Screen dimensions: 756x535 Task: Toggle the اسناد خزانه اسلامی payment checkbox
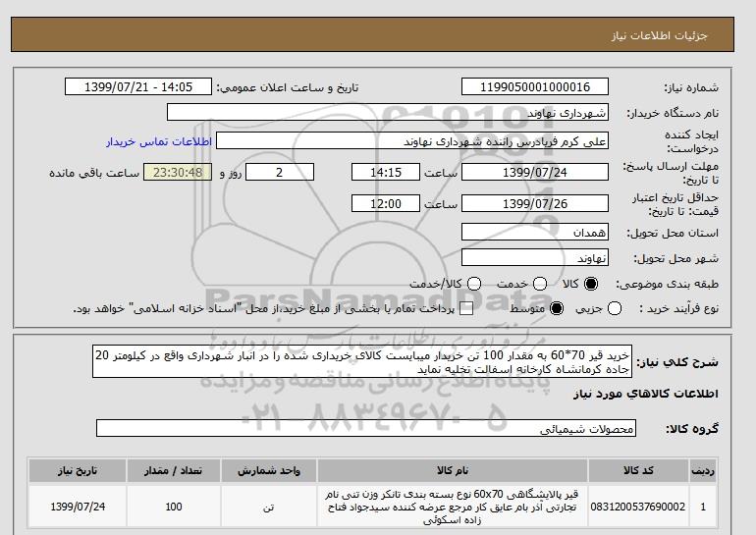(466, 309)
